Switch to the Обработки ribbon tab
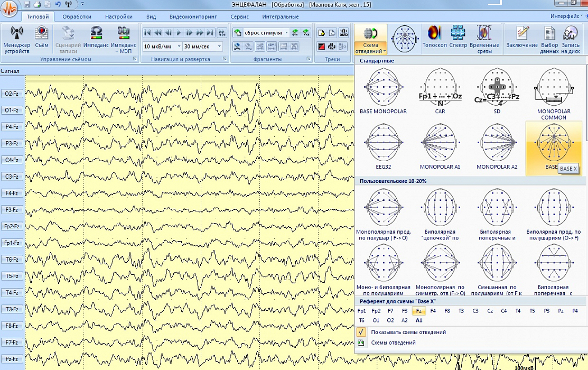 pyautogui.click(x=77, y=16)
